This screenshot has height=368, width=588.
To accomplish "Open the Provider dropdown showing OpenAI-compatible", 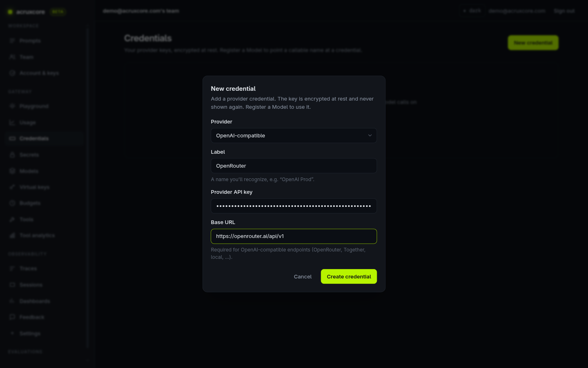I will coord(294,136).
